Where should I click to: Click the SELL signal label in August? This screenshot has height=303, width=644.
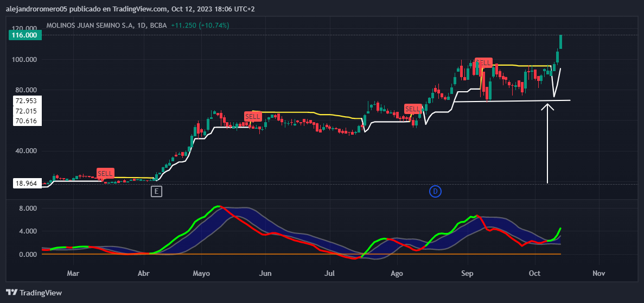point(413,109)
